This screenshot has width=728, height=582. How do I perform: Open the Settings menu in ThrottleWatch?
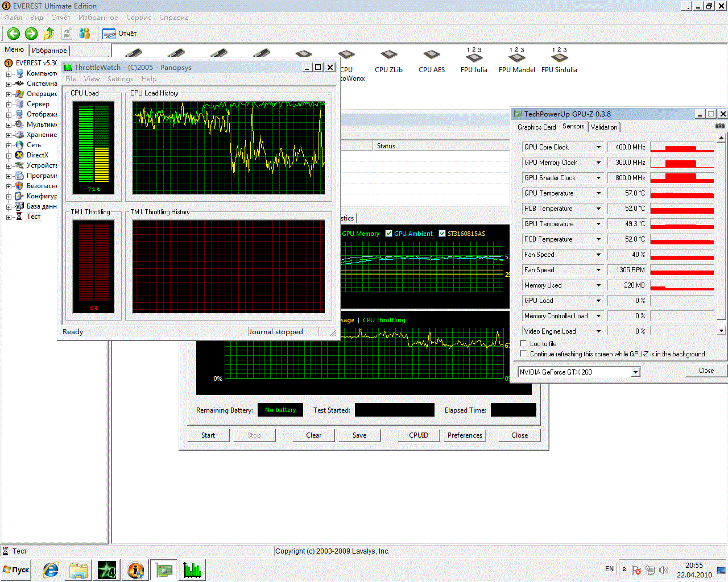120,79
